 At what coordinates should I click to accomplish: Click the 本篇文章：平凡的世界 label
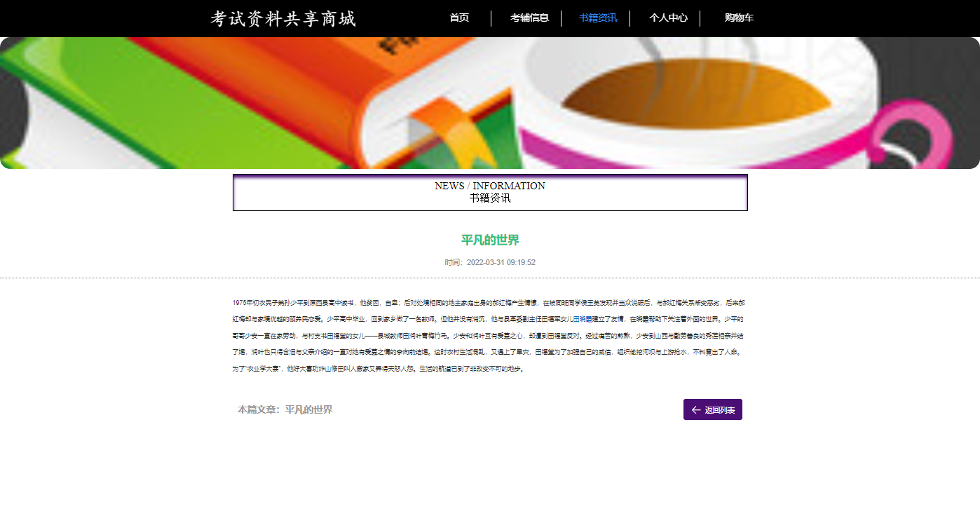285,409
